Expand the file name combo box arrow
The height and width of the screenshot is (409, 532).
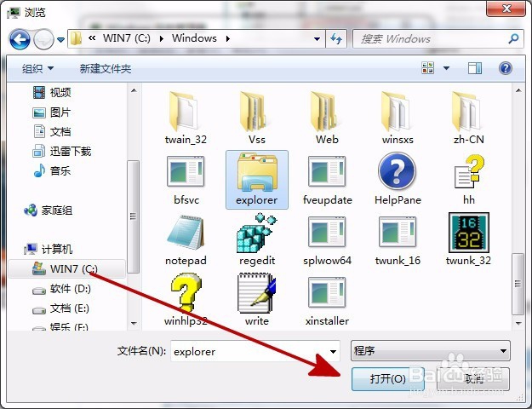pyautogui.click(x=333, y=351)
